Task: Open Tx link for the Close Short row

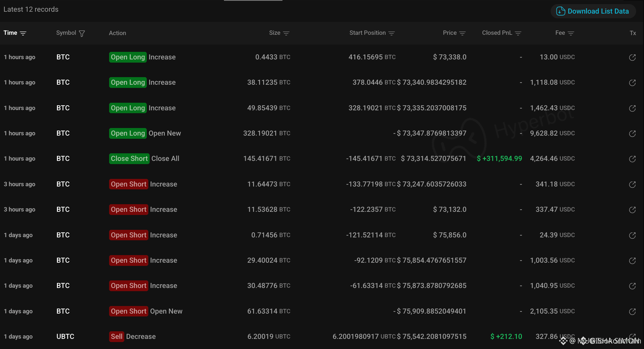Action: (632, 159)
